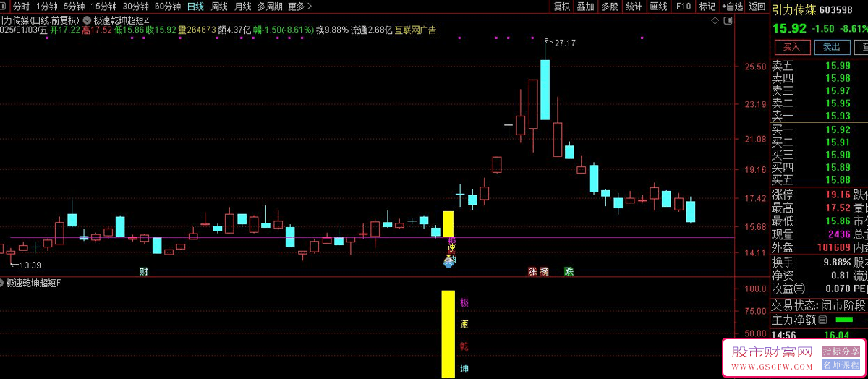This screenshot has width=868, height=379.
Task: Click the 极速乾坤超短F sub-indicator title
Action: (33, 283)
